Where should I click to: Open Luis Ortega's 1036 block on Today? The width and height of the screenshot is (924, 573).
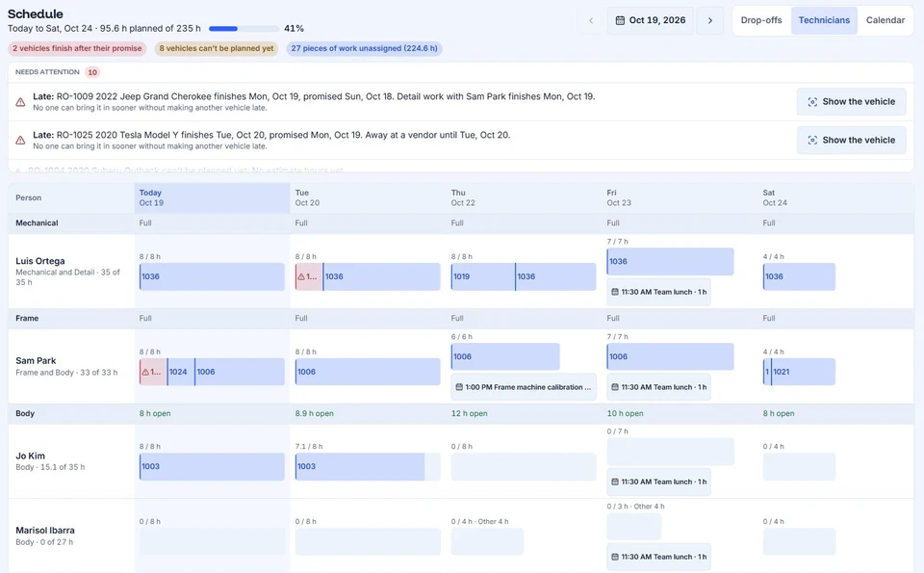(x=212, y=276)
